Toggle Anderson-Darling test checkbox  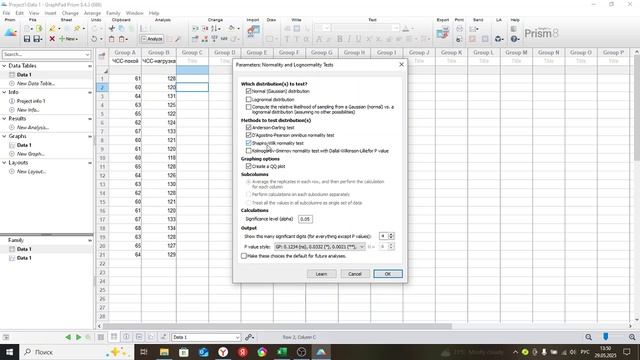249,127
